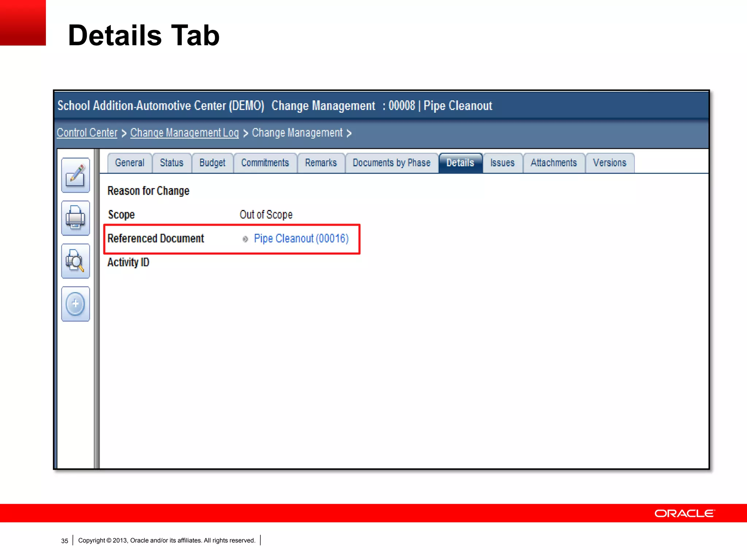
Task: Click the Activity ID label
Action: 128,262
